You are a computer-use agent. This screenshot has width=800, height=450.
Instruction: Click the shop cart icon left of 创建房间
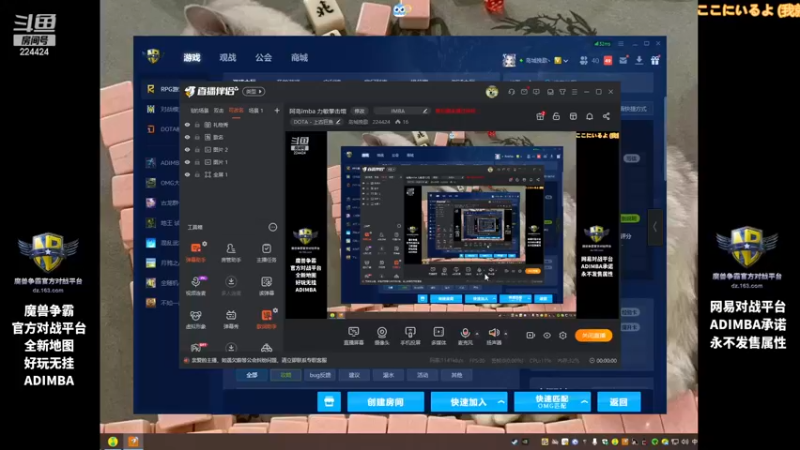click(329, 402)
